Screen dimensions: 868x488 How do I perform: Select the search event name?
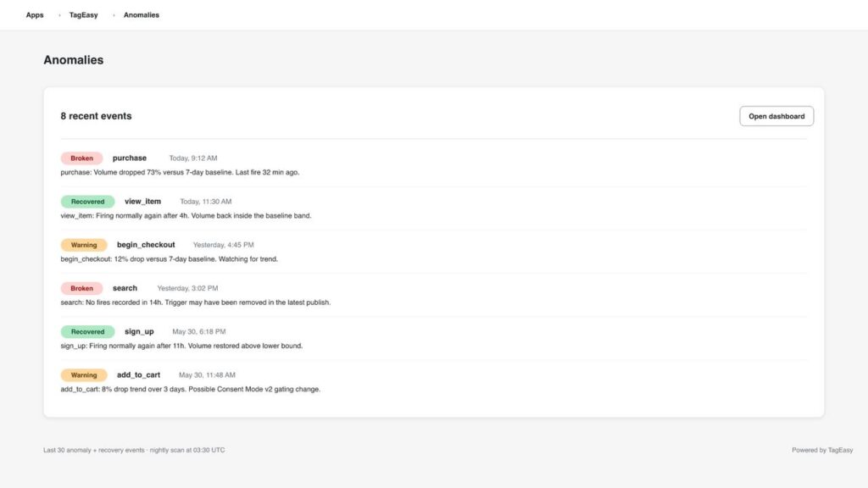click(125, 288)
